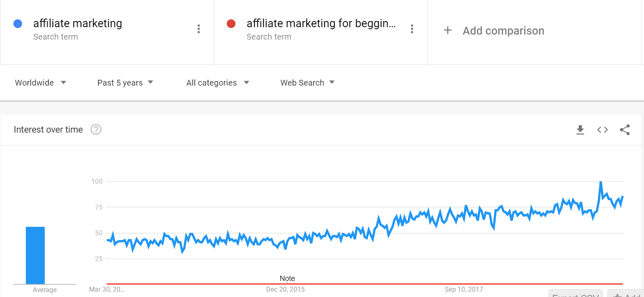Click the Add comparison button
This screenshot has width=644, height=297.
[494, 30]
